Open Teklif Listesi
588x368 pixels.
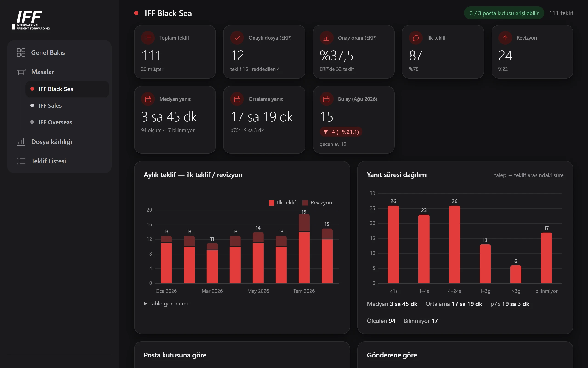click(x=59, y=161)
